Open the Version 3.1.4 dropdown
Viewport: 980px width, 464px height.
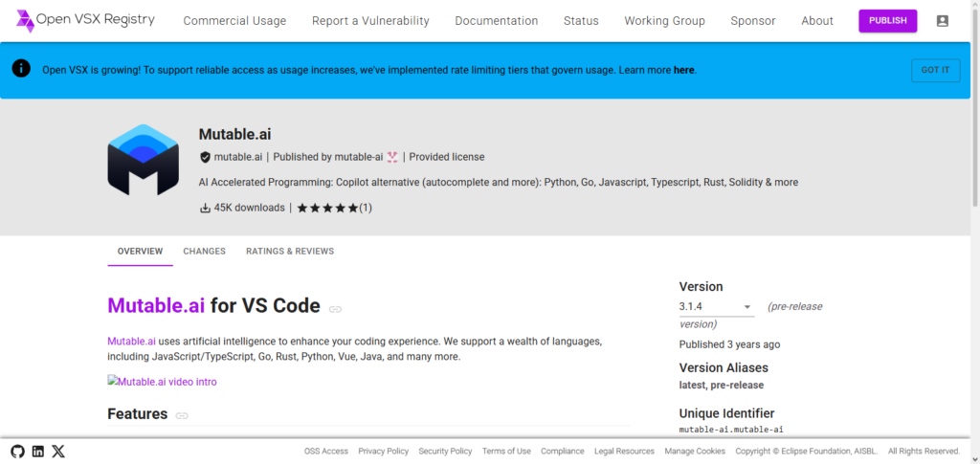click(x=716, y=307)
